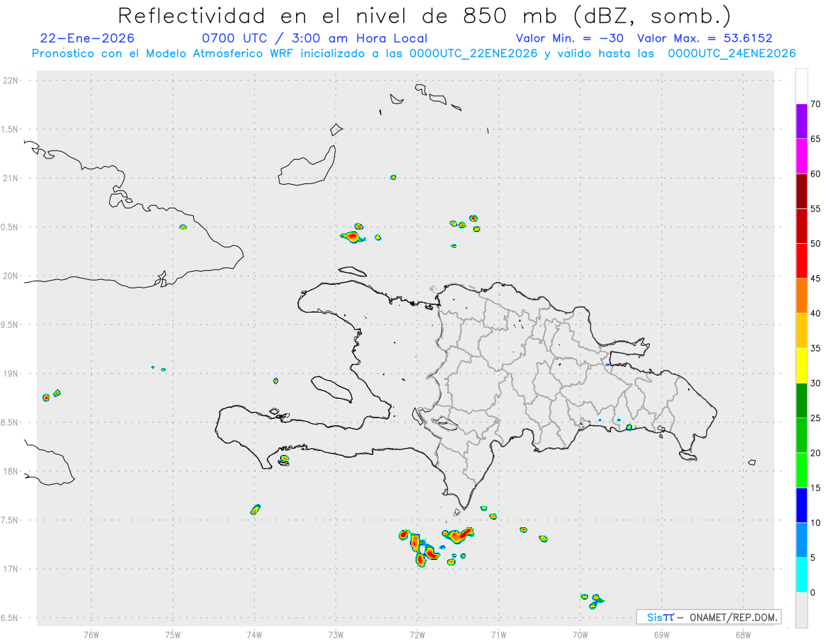Screen dimensions: 834x644
Task: Select the dark green 25–30 dBZ band
Action: point(801,401)
